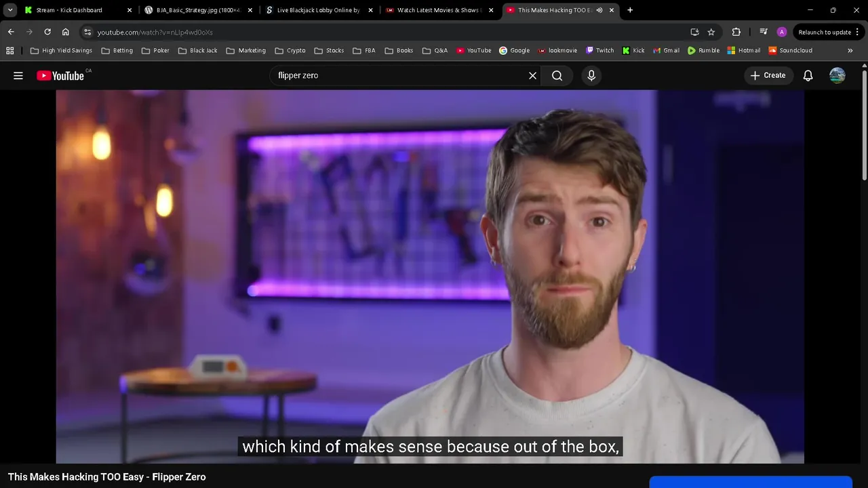The width and height of the screenshot is (868, 488).
Task: Open Betting bookmark folder
Action: click(x=117, y=50)
